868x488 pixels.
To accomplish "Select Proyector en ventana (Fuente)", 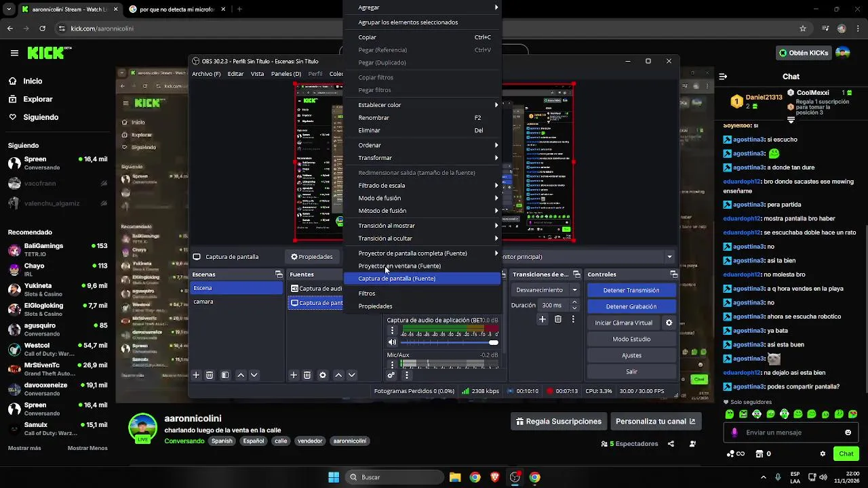I will (422, 266).
